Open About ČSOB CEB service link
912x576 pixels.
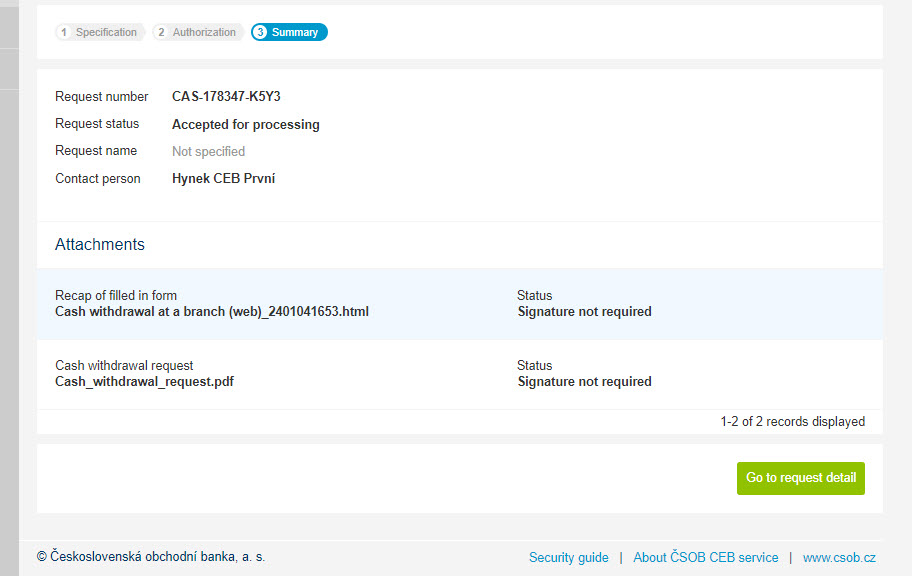tap(706, 557)
